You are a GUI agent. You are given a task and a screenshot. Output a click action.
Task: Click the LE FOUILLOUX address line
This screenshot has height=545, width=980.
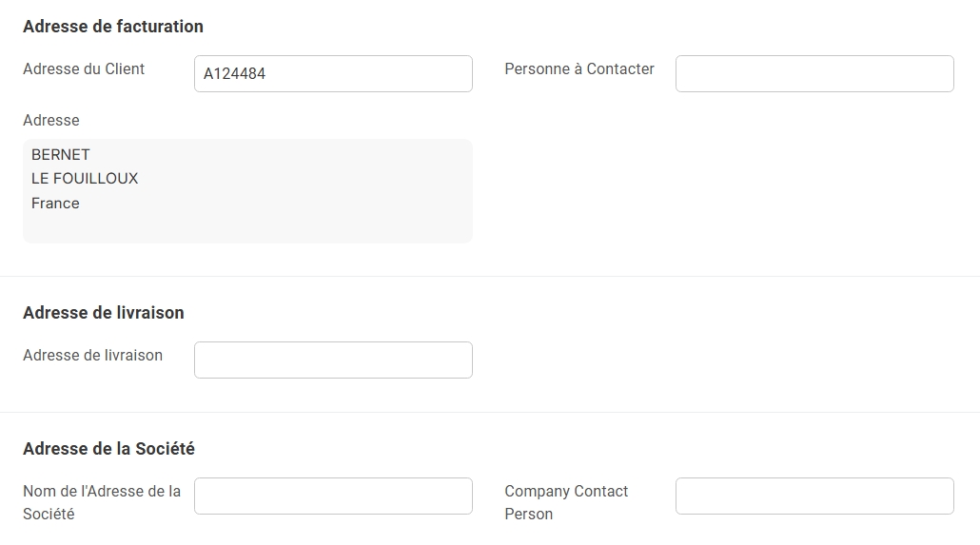[x=85, y=179]
